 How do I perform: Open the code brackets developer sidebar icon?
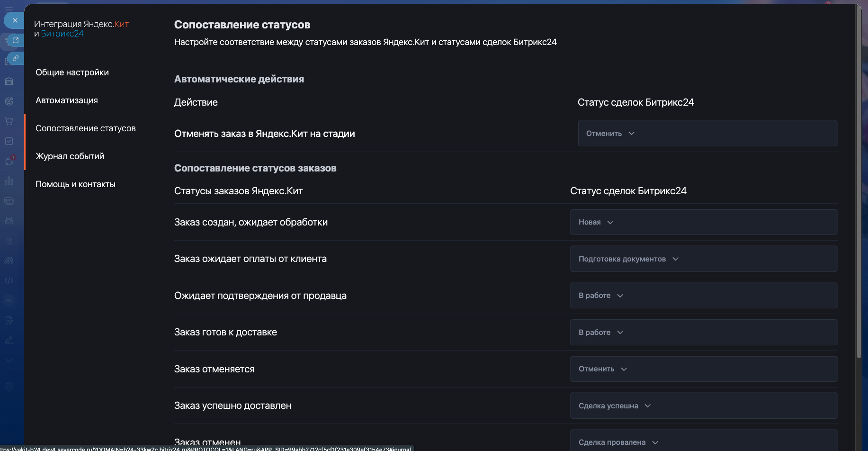9,280
